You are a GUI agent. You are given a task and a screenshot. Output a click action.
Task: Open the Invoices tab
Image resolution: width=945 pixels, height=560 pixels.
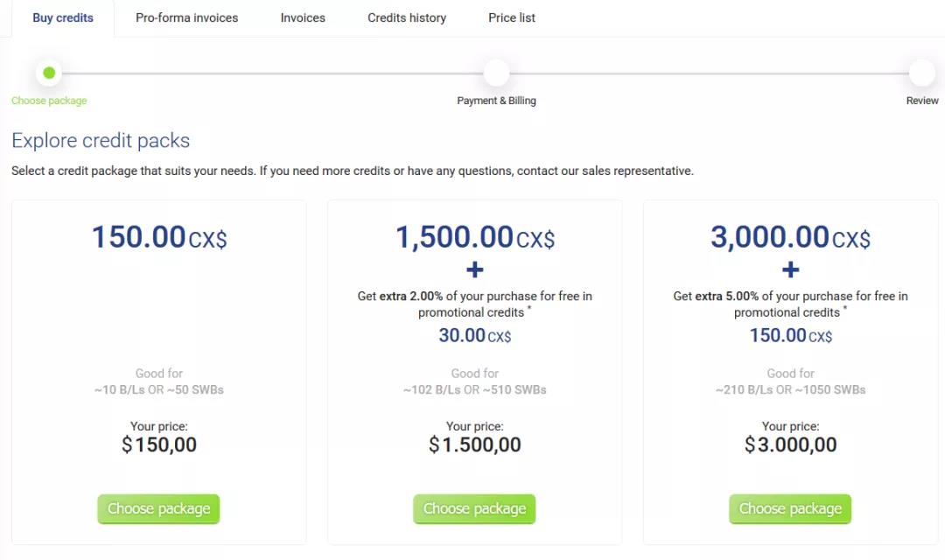pyautogui.click(x=303, y=17)
